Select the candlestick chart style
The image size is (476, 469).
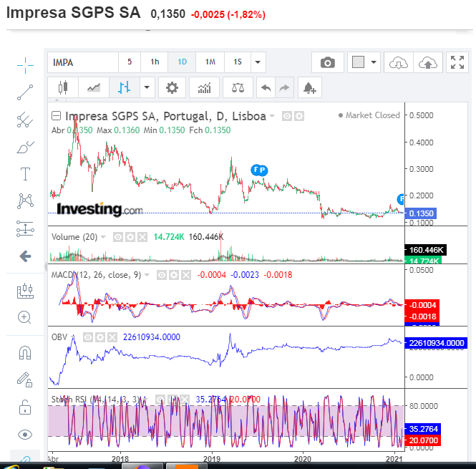[63, 87]
